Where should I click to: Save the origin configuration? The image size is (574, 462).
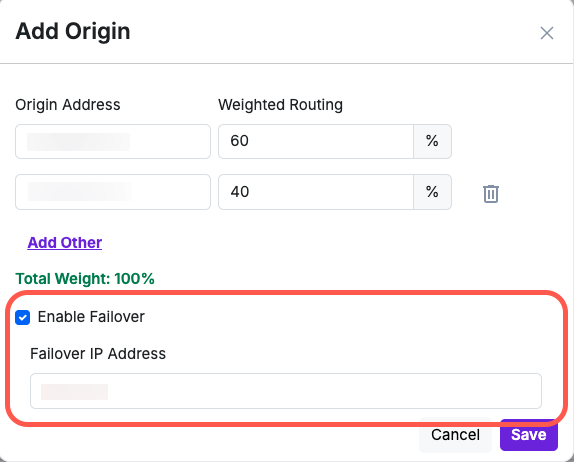[529, 435]
